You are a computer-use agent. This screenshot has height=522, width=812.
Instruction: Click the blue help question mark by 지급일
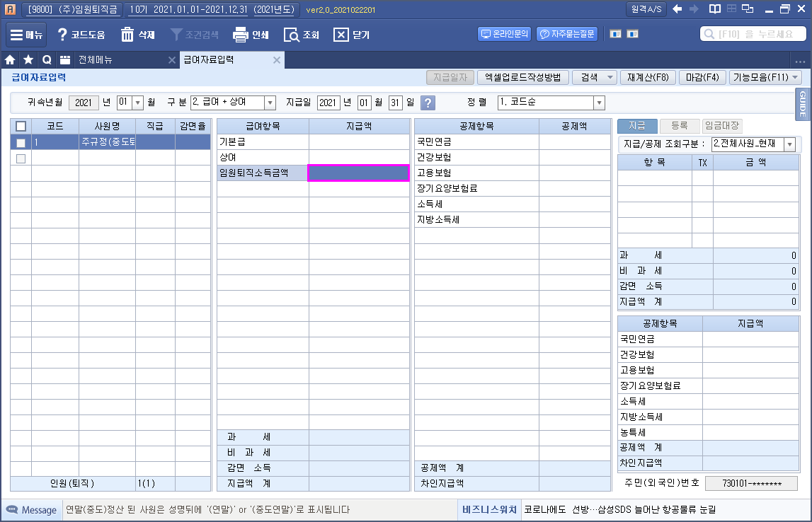pos(427,103)
